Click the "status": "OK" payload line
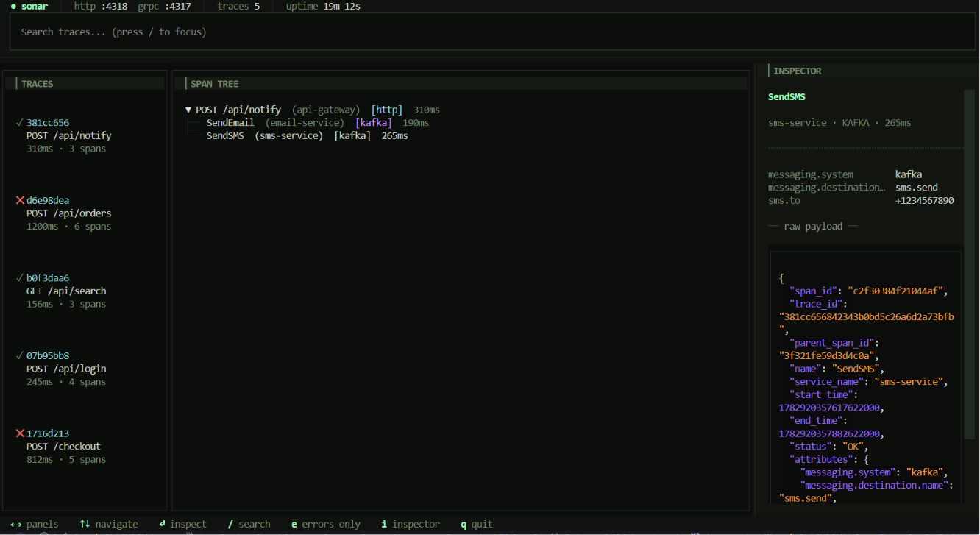Screen dimensions: 980x535 829,447
